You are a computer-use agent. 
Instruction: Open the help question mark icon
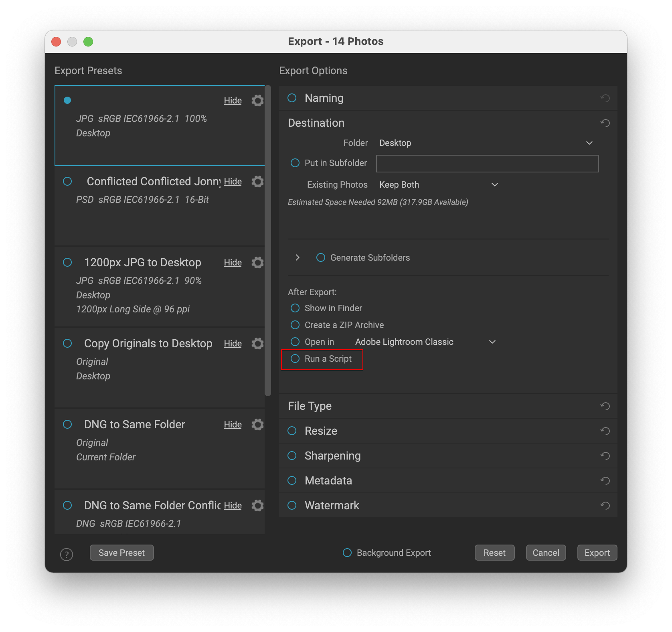pos(67,554)
